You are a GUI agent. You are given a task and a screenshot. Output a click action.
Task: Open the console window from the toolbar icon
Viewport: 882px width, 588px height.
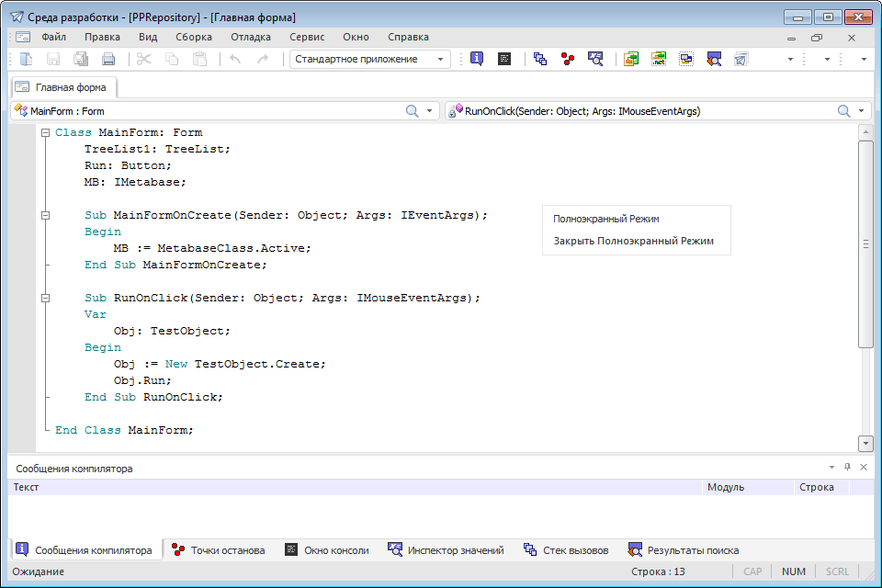click(x=503, y=59)
